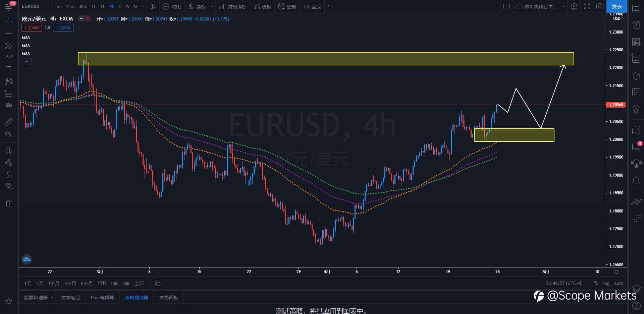Screen dimensions: 644x314
Task: Select the brush drawing tool
Action: [9, 57]
